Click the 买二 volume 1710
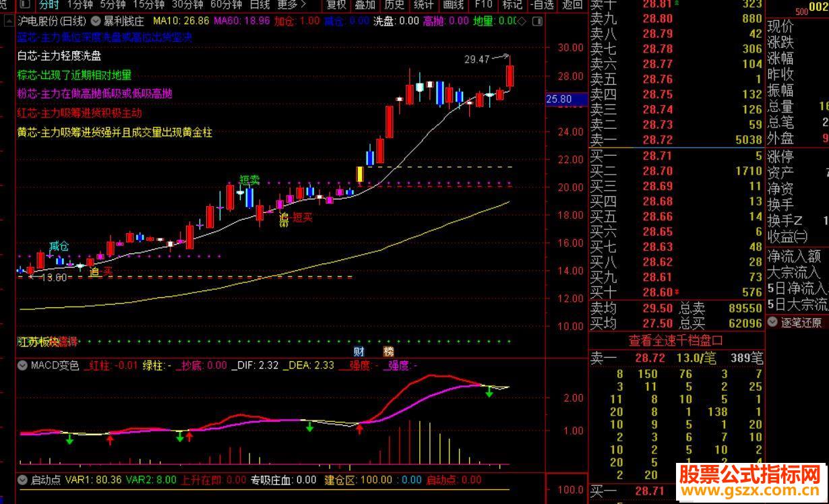Image resolution: width=829 pixels, height=504 pixels. coord(748,171)
